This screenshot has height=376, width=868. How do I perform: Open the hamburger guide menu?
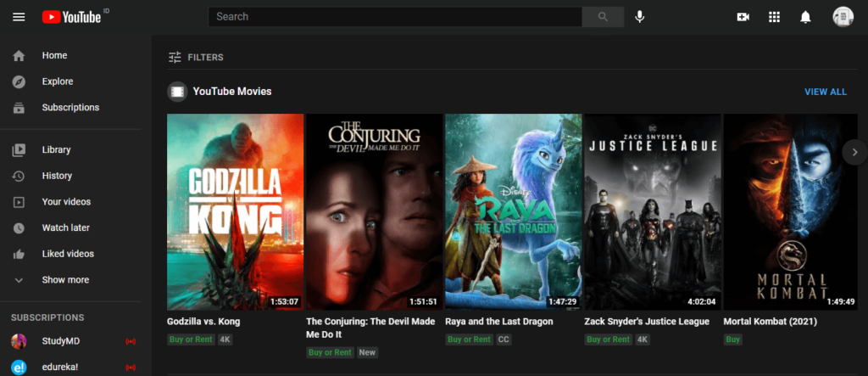19,17
